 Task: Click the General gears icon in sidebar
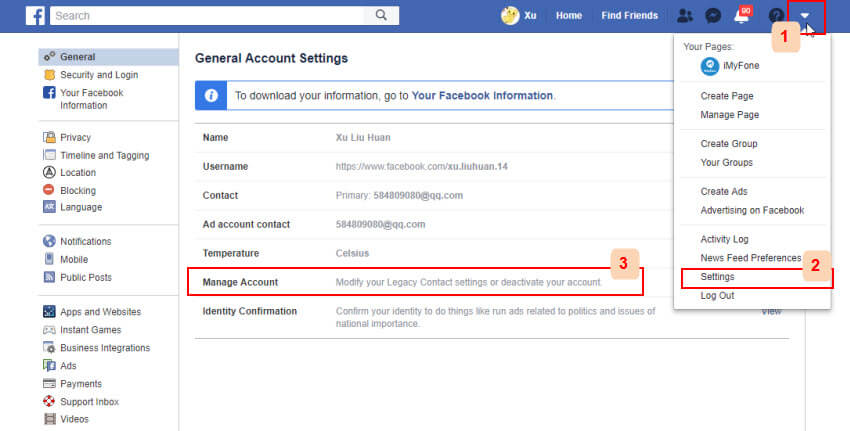point(49,56)
